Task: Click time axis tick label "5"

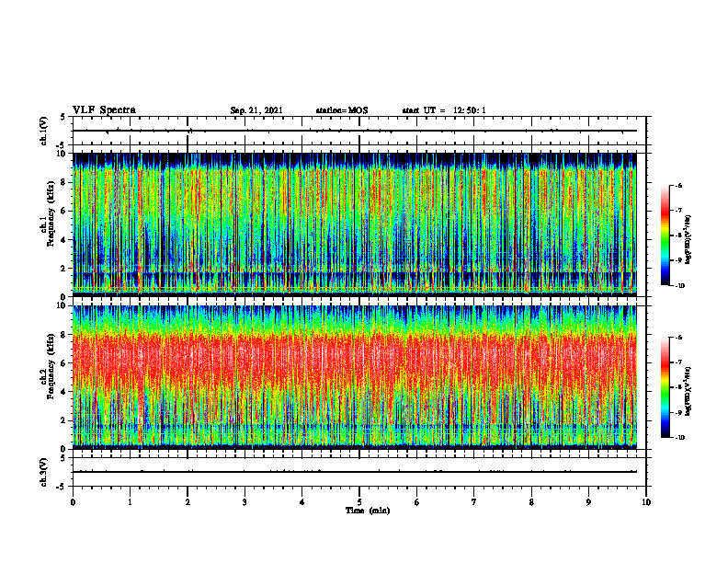Action: point(359,502)
